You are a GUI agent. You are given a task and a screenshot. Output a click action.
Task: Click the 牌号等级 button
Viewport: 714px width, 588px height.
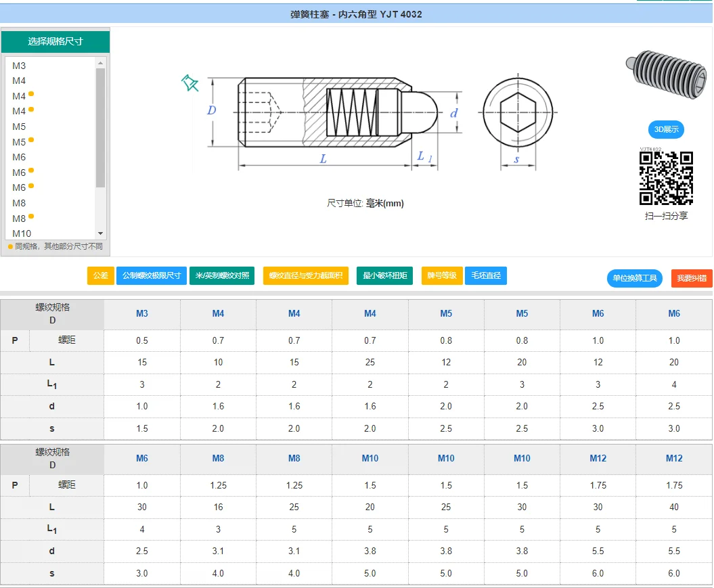(441, 276)
